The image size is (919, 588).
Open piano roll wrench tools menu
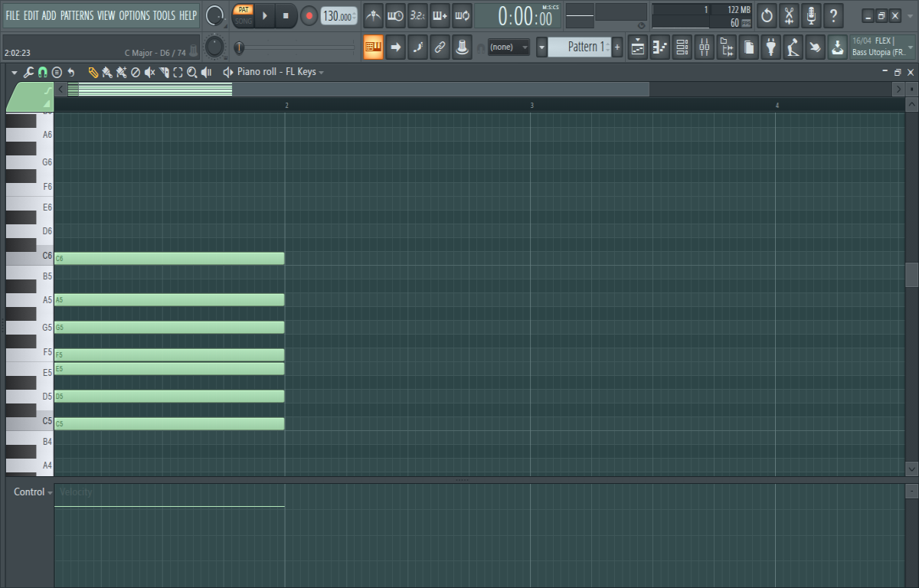(28, 72)
